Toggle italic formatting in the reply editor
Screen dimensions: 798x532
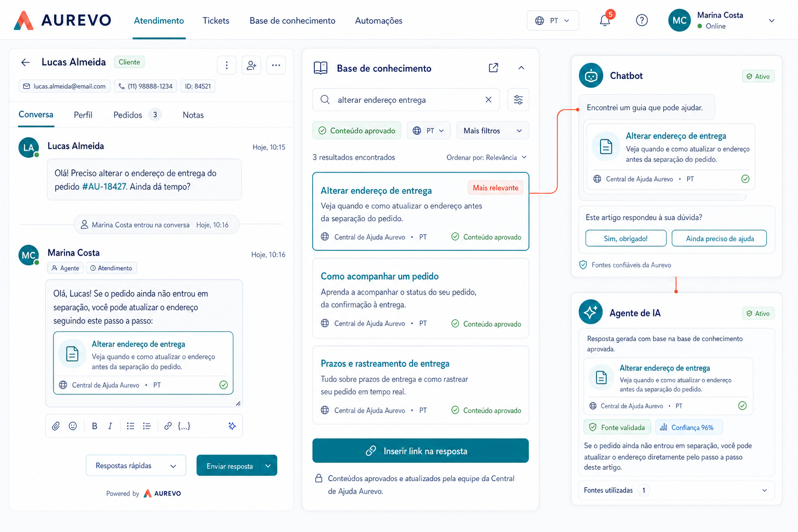[110, 426]
